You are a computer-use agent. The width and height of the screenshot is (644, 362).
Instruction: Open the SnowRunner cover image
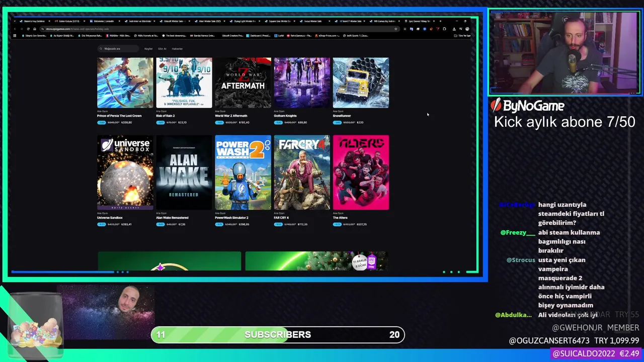pyautogui.click(x=361, y=82)
